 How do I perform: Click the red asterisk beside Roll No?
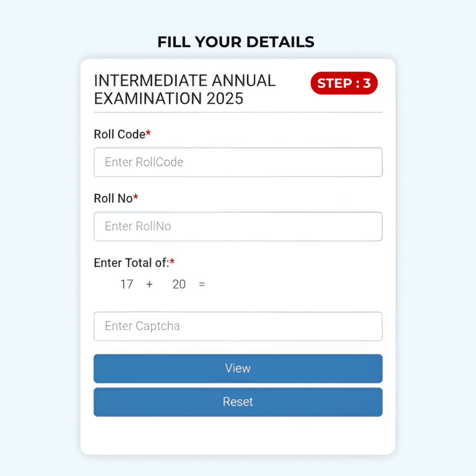(x=135, y=197)
